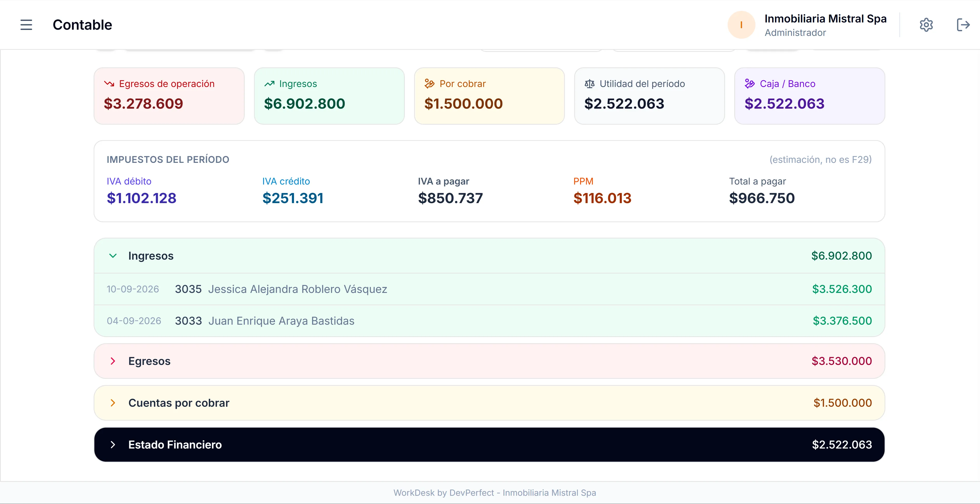Expand the Estado Financiero section
Viewport: 980px width, 504px height.
(489, 445)
